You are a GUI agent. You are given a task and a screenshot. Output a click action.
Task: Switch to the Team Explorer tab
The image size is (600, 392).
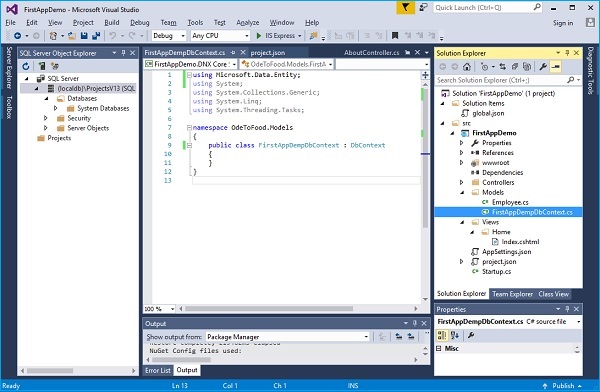click(512, 294)
